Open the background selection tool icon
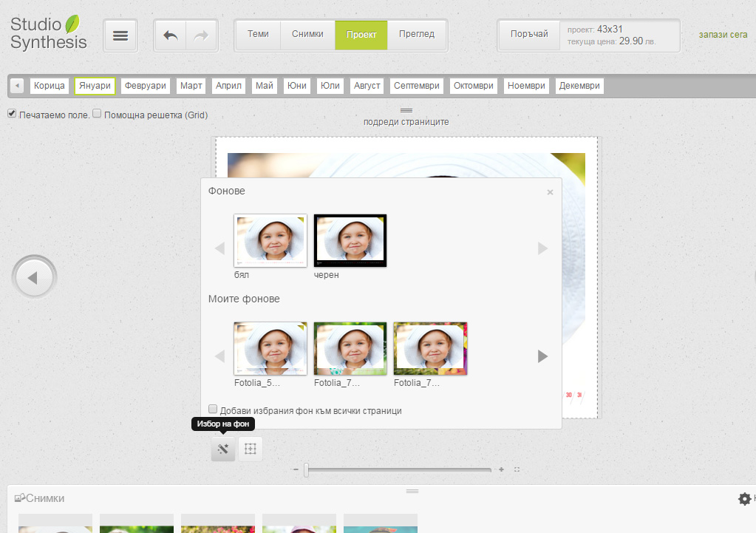 pyautogui.click(x=223, y=449)
